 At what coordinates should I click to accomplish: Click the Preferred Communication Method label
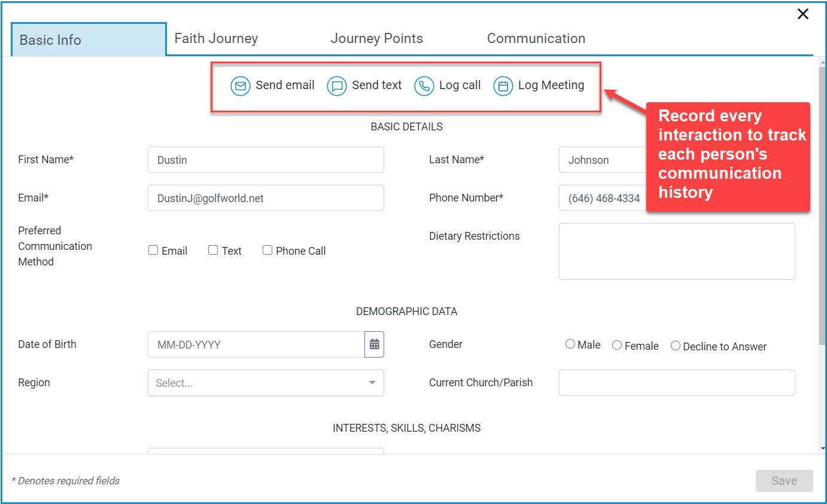pyautogui.click(x=55, y=246)
